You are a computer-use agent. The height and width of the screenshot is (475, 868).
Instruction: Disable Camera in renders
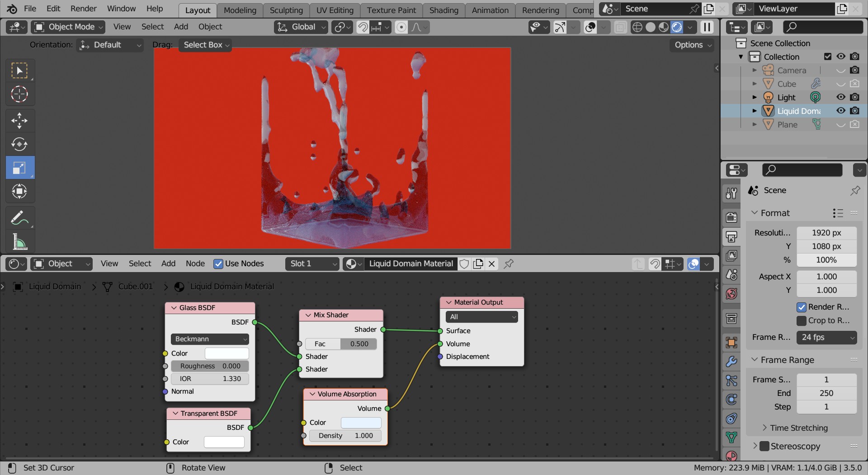click(854, 70)
